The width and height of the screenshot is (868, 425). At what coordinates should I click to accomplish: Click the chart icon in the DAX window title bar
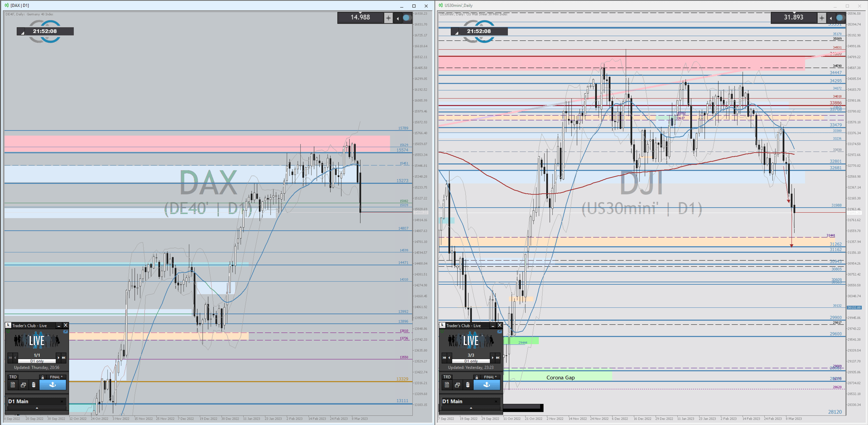coord(6,5)
